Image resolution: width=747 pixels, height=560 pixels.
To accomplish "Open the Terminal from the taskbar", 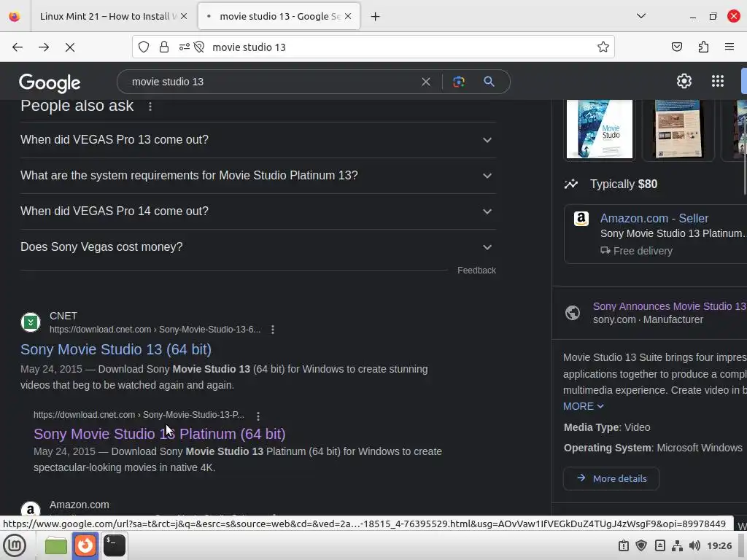I will pyautogui.click(x=115, y=545).
